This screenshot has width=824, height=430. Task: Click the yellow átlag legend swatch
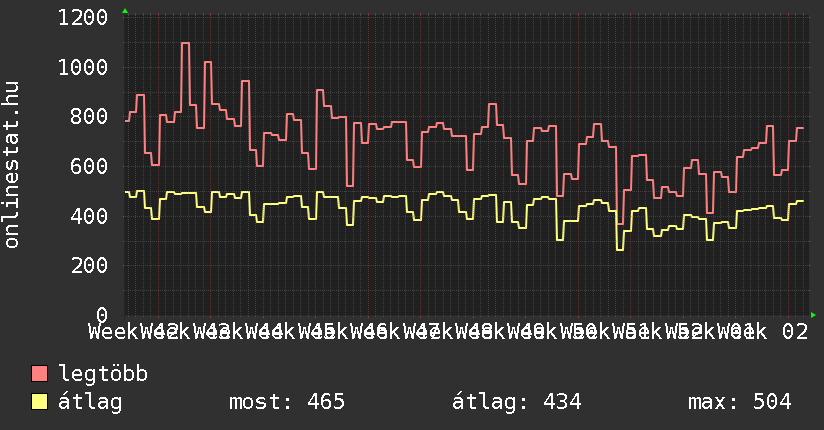click(40, 402)
